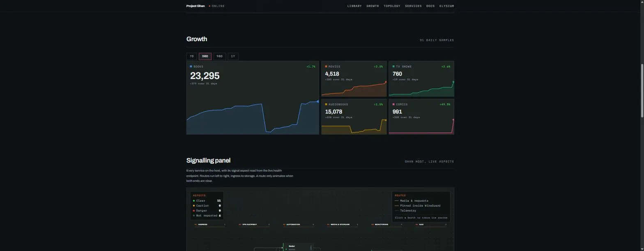Image resolution: width=644 pixels, height=251 pixels.
Task: Click the Not reported count 6
Action: [220, 216]
